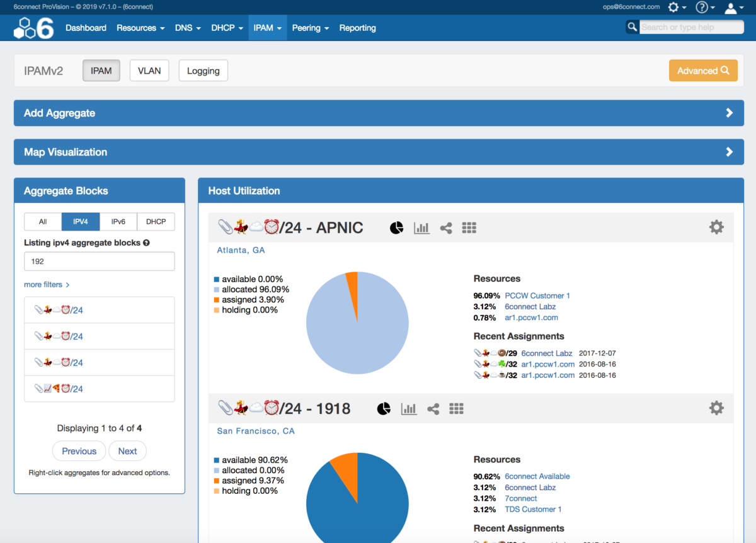Screen dimensions: 756x543
Task: Show pie chart view for the 1918 block
Action: [x=384, y=409]
